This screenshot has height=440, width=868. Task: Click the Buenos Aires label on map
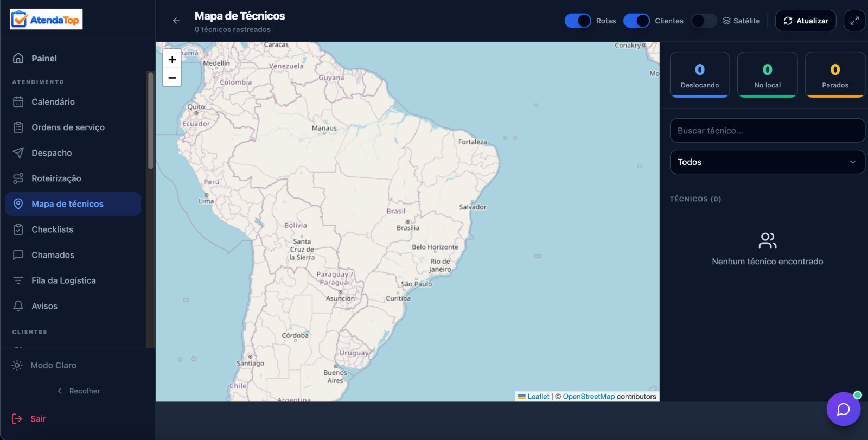click(335, 377)
